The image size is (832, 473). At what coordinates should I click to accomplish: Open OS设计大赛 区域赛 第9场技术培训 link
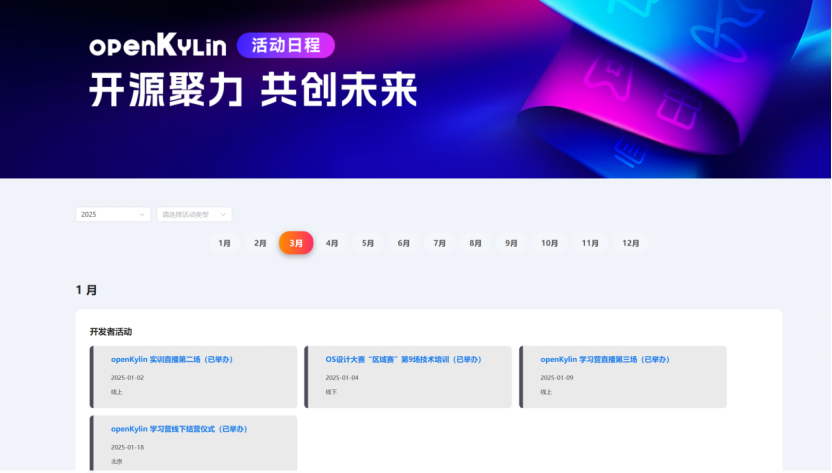pos(405,359)
